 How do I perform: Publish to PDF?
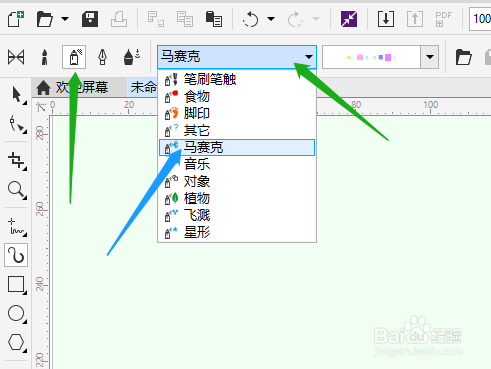coord(444,19)
